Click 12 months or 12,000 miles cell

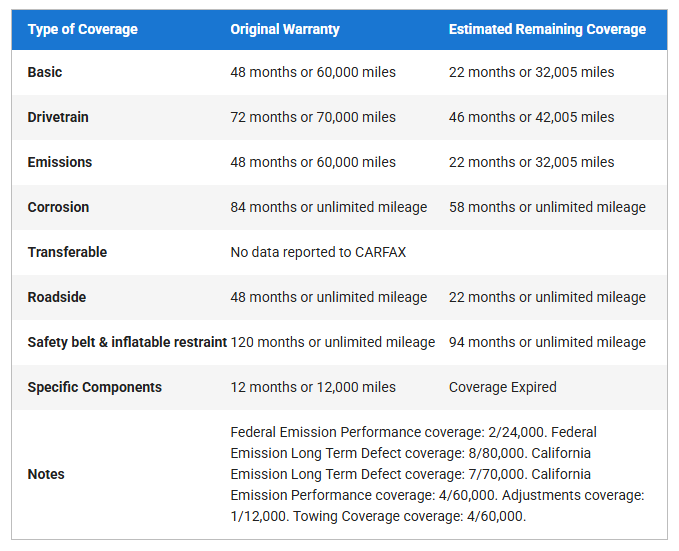click(x=313, y=387)
